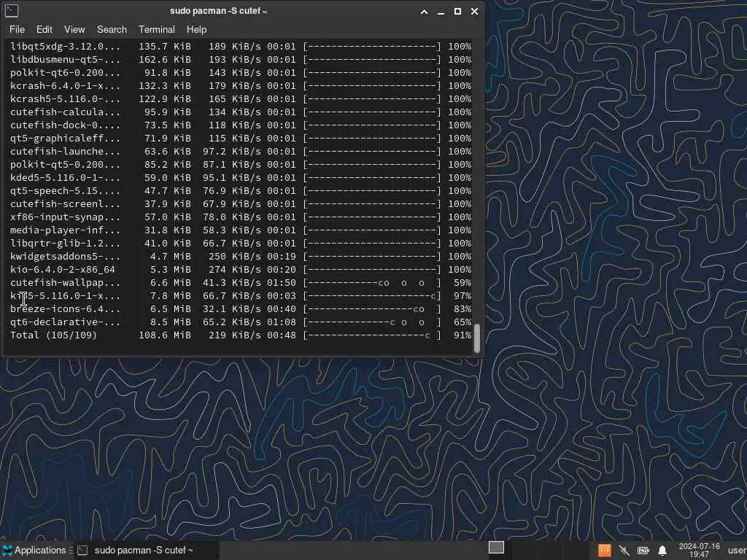Open the View menu
The height and width of the screenshot is (560, 747).
pyautogui.click(x=74, y=29)
